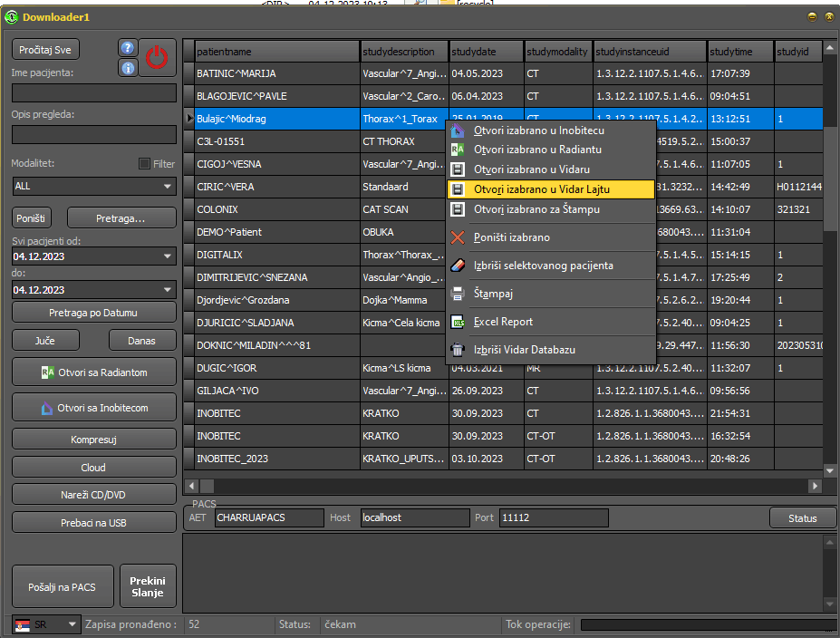
Task: Click the Status button in PACS panel
Action: tap(802, 518)
